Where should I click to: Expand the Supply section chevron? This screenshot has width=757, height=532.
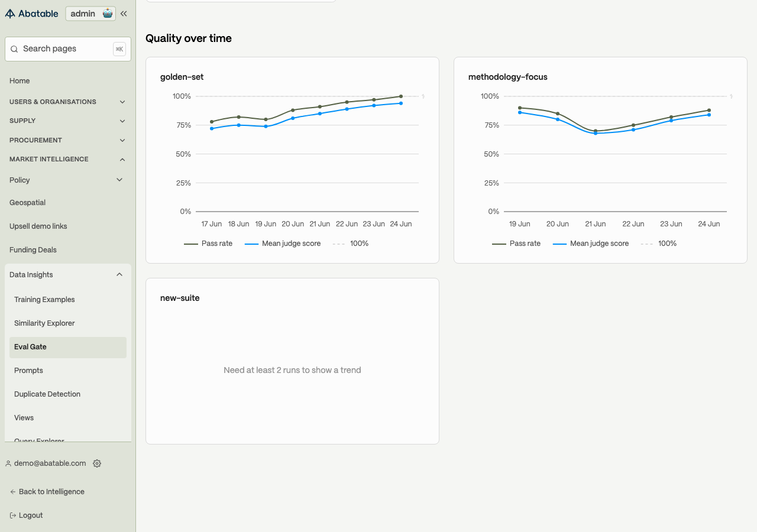point(122,121)
